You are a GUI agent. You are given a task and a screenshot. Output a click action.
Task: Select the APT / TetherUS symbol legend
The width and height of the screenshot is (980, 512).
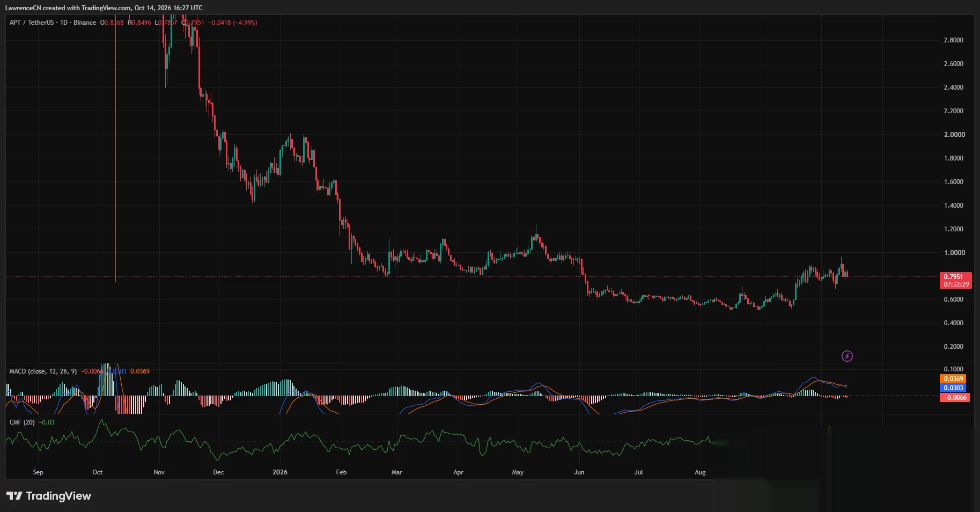(53, 23)
